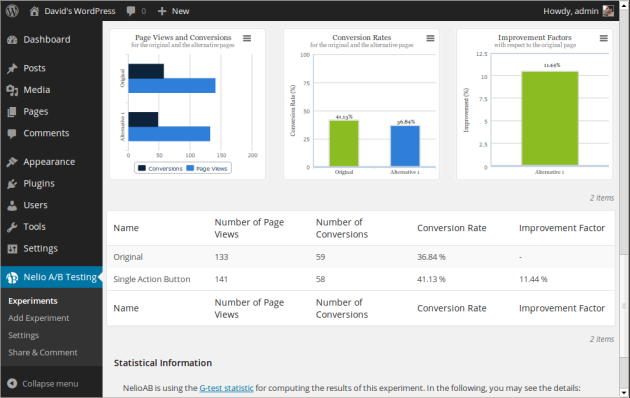The height and width of the screenshot is (398, 630).
Task: Click the Comments bubble icon in sidebar
Action: pos(12,133)
